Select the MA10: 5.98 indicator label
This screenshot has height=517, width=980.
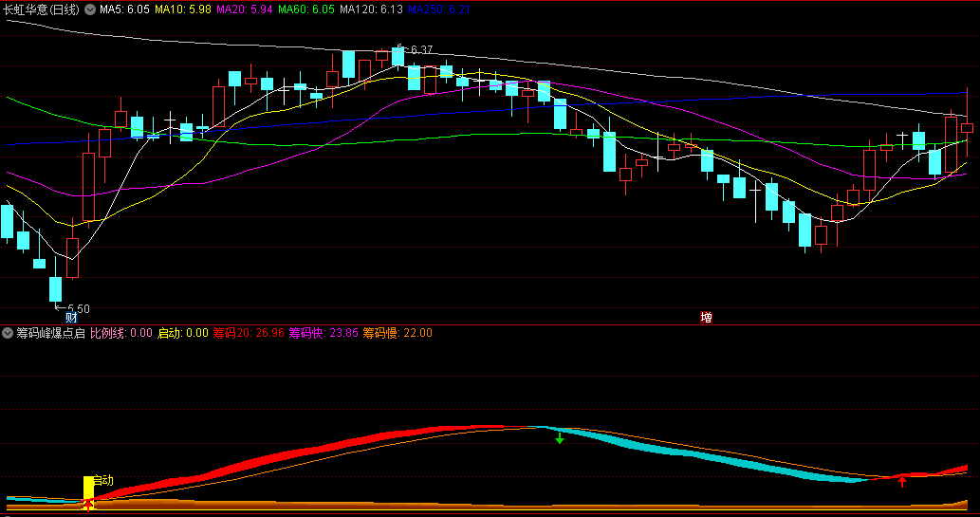[182, 9]
